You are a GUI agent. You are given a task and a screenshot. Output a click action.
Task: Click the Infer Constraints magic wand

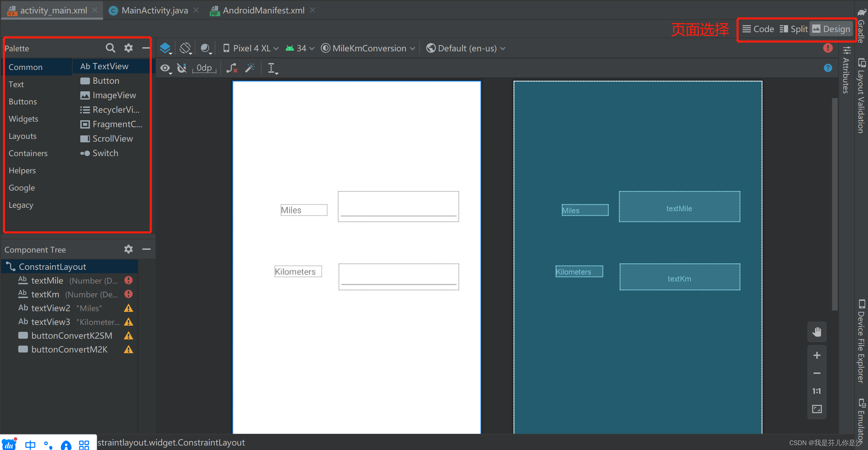[x=250, y=68]
